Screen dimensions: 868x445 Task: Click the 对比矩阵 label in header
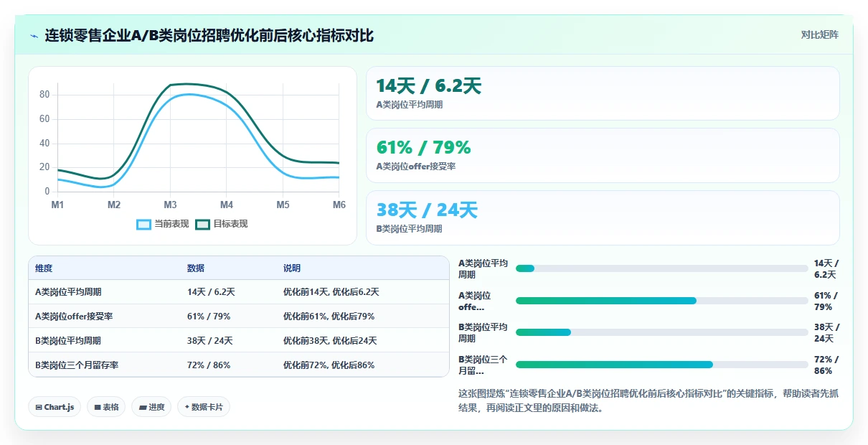coord(819,34)
